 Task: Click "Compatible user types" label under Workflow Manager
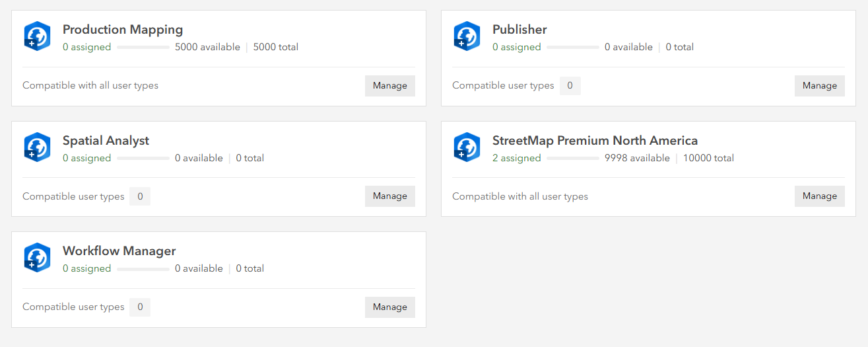(73, 307)
